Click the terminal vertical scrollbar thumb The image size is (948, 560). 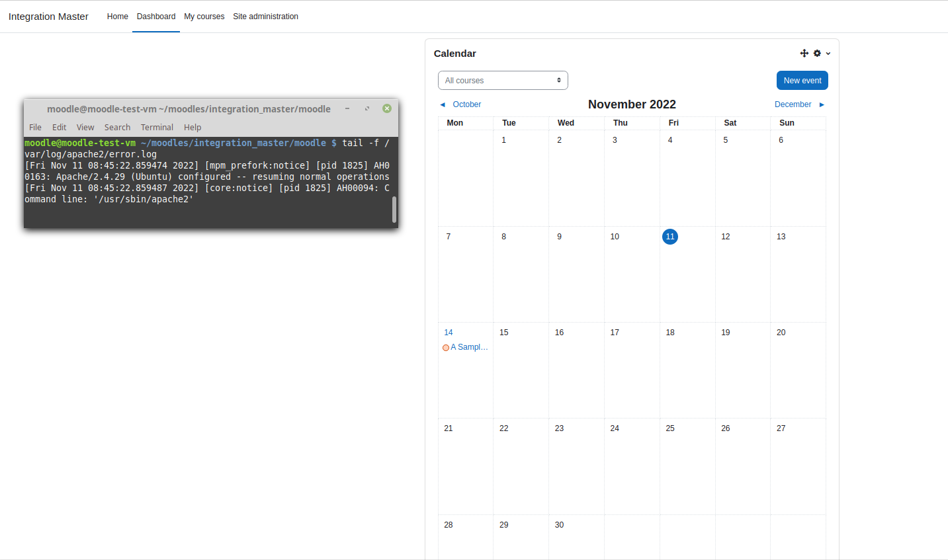394,209
